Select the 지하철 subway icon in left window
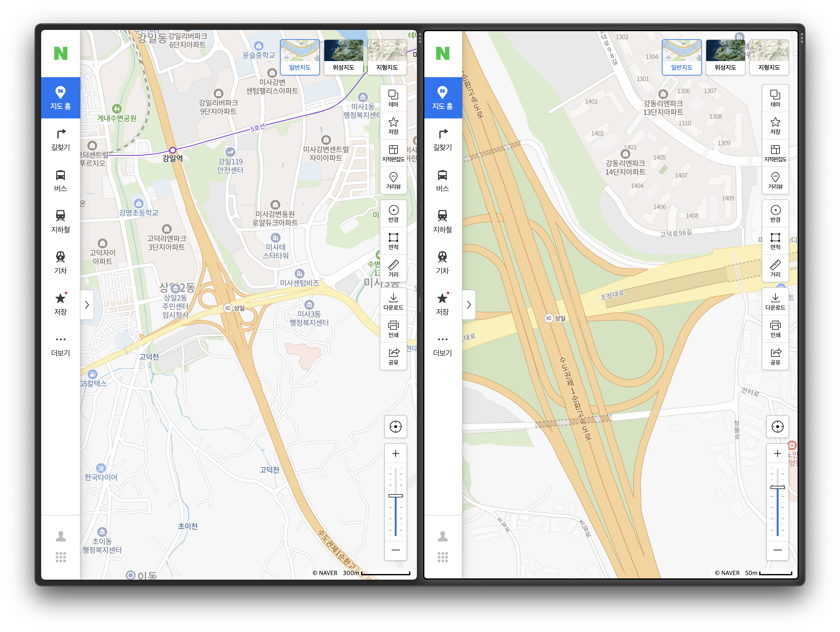840x632 pixels. click(x=60, y=221)
